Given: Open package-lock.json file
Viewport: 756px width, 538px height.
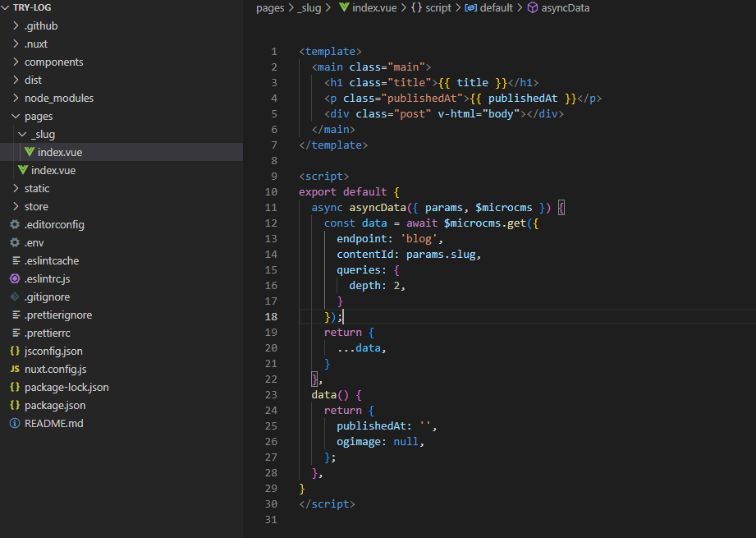Looking at the screenshot, I should [66, 387].
